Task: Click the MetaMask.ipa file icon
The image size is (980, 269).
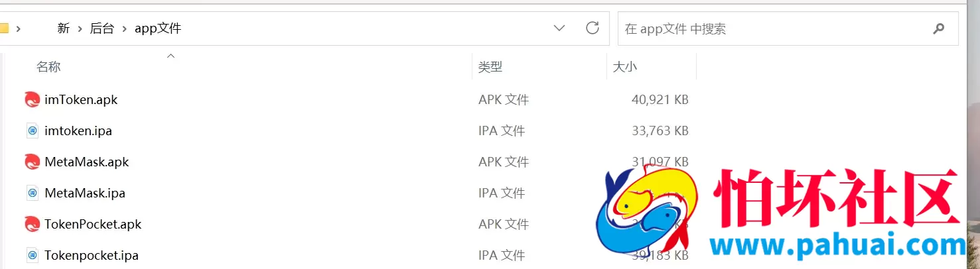Action: pyautogui.click(x=33, y=193)
